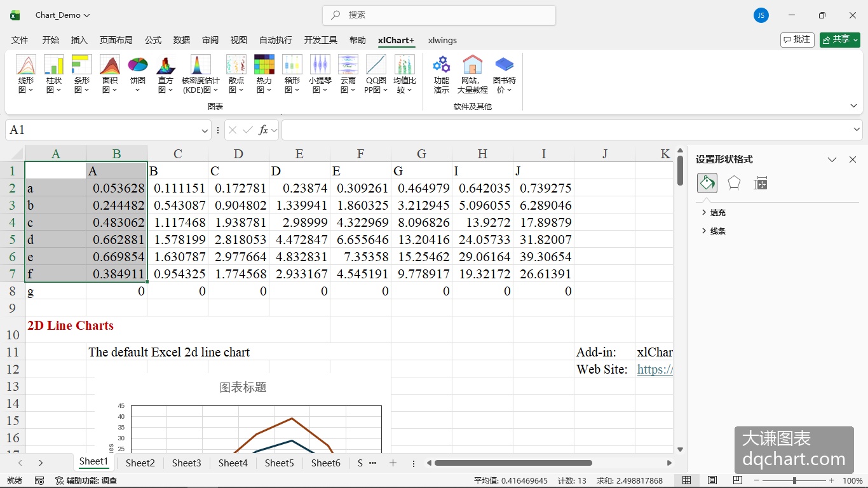Open the 热力图 heatmap tool
Screen dimensions: 868x488
point(264,74)
